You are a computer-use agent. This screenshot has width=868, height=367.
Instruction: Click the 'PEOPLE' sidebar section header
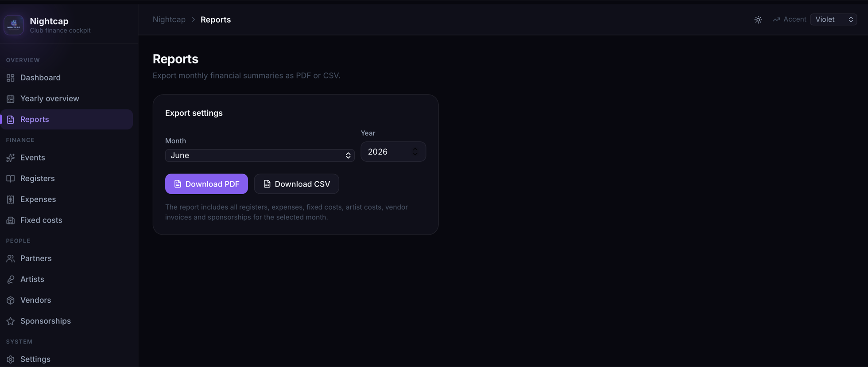pos(18,241)
